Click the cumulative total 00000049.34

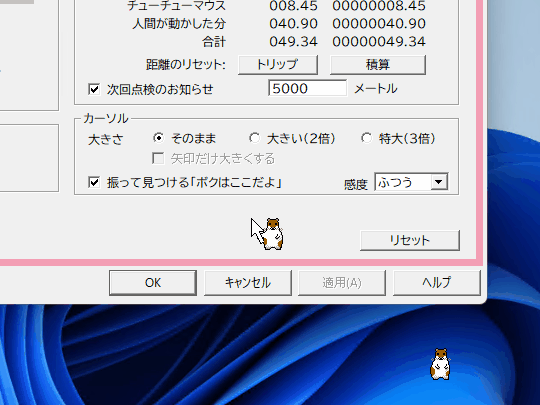pyautogui.click(x=379, y=42)
